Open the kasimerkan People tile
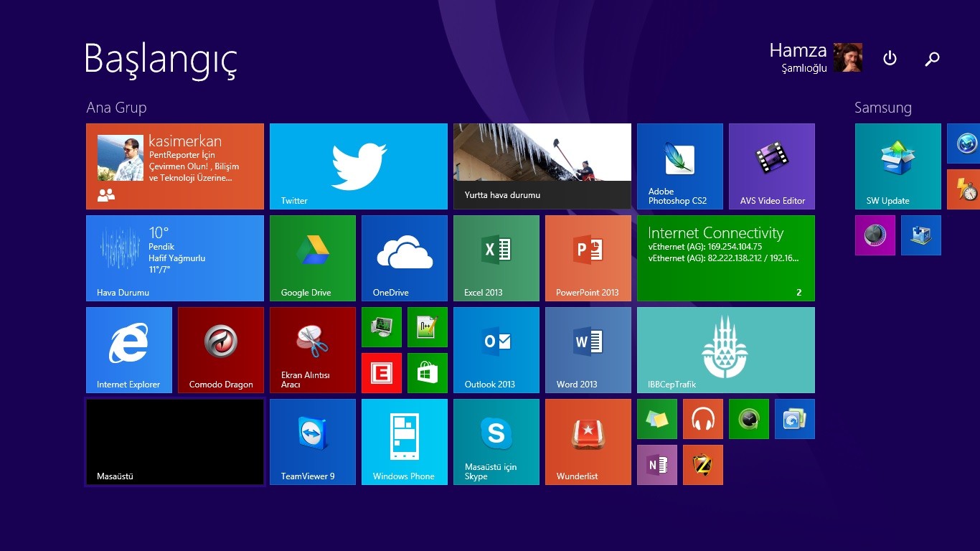 click(175, 166)
